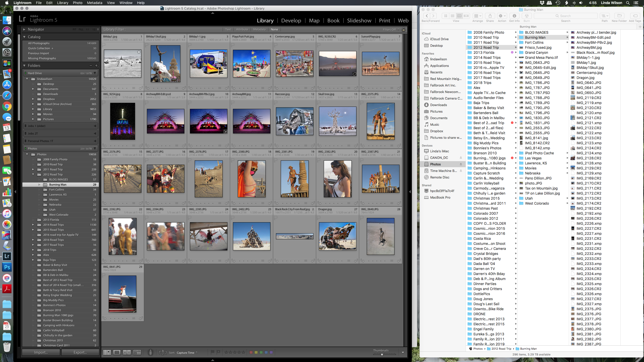Switch Finder to list view

[452, 16]
